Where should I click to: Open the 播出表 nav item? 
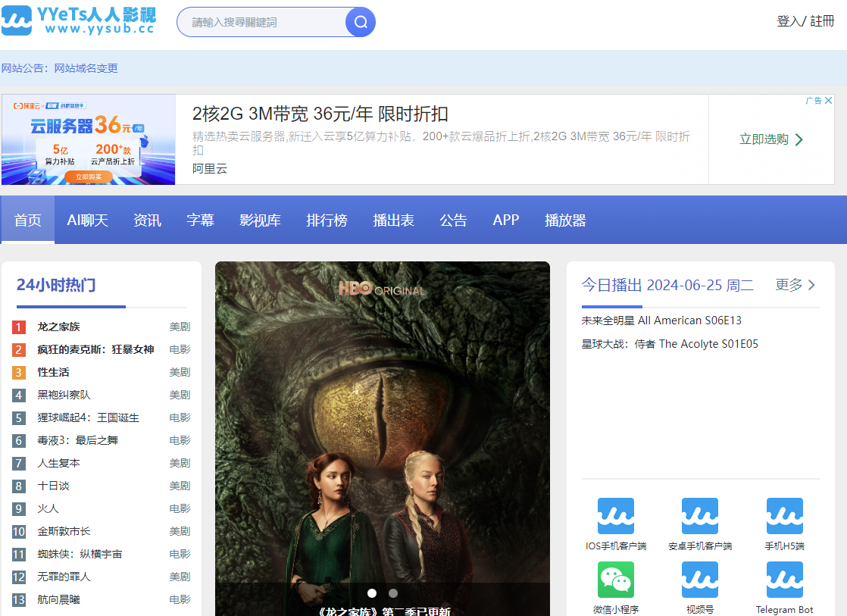pyautogui.click(x=393, y=220)
